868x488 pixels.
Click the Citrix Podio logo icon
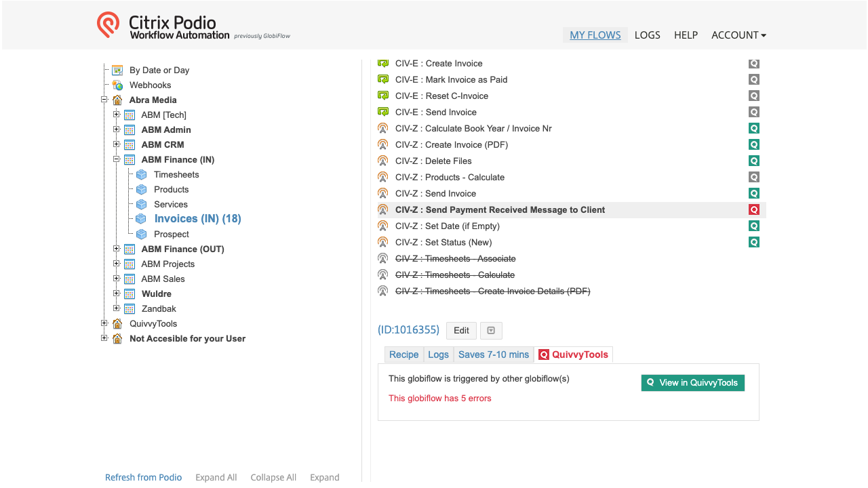108,25
